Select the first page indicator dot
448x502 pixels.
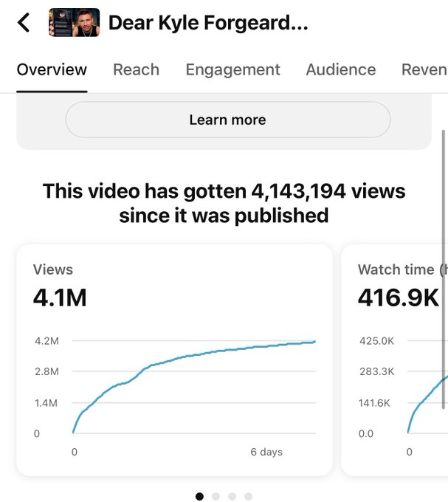click(200, 496)
